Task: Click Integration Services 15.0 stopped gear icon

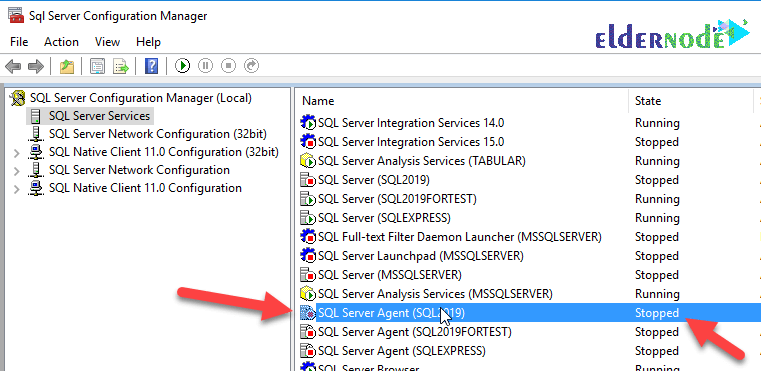Action: [308, 142]
